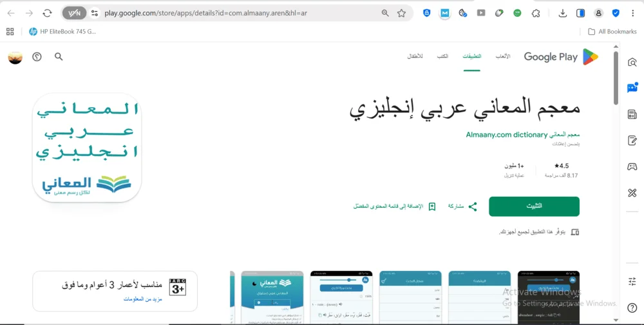Image resolution: width=644 pixels, height=325 pixels.
Task: Open the blue lock shield extension
Action: coord(427,13)
